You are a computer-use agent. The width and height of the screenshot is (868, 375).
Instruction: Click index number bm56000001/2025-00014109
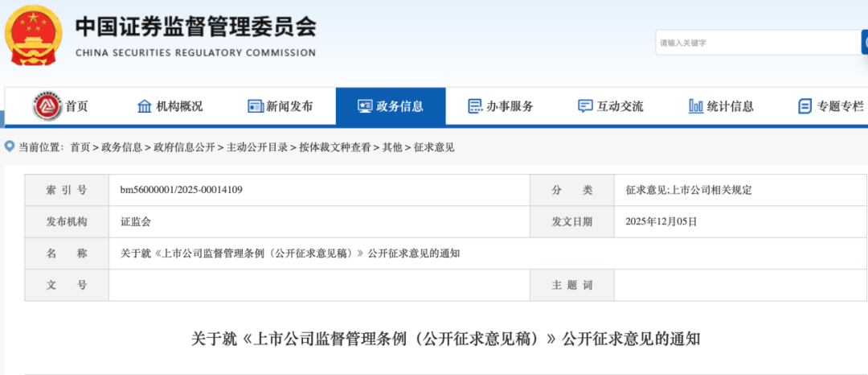click(182, 190)
